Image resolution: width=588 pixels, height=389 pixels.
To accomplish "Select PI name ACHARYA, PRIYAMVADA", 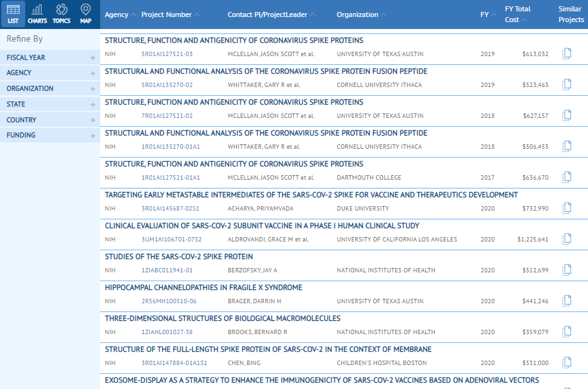I will [261, 209].
